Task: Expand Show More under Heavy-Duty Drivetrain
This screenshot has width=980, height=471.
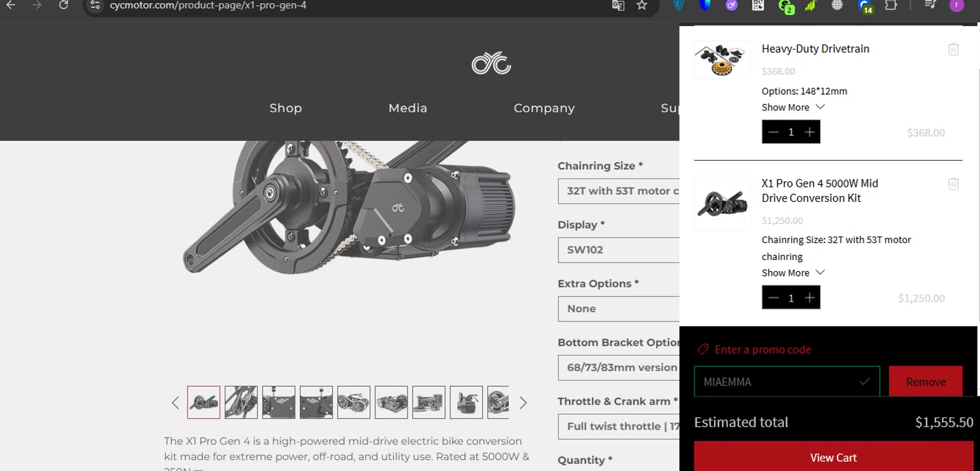Action: [793, 107]
